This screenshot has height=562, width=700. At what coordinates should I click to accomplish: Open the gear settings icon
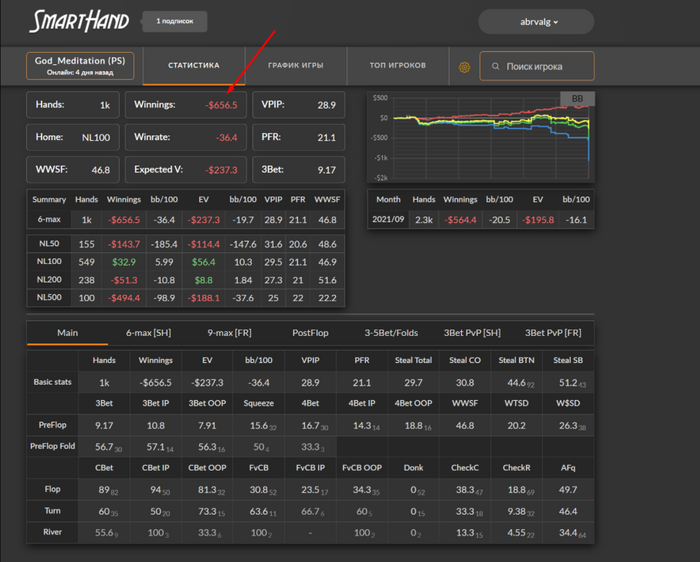(464, 67)
